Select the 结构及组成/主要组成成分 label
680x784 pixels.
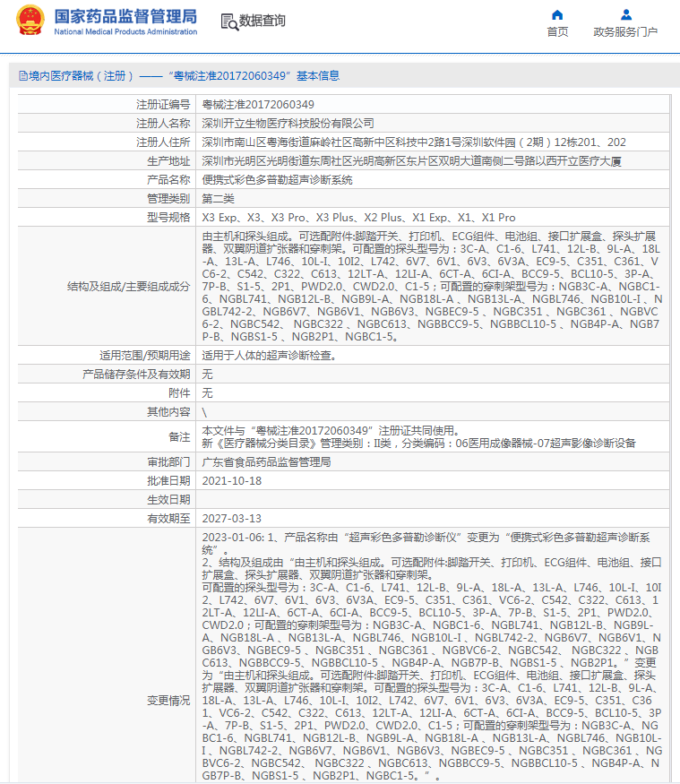tap(128, 287)
